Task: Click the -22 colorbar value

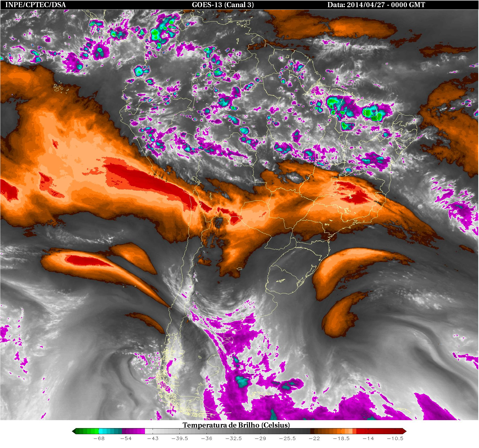Action: pos(314,439)
